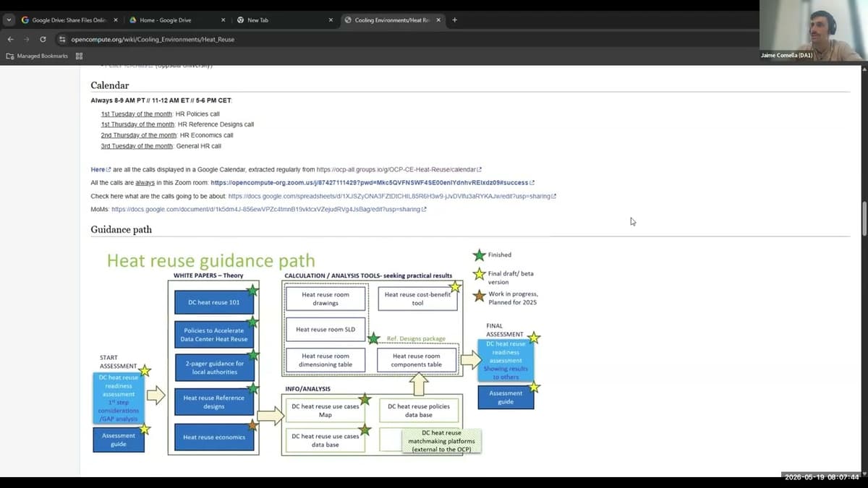Click the 'Calendar' section heading
868x488 pixels.
110,85
